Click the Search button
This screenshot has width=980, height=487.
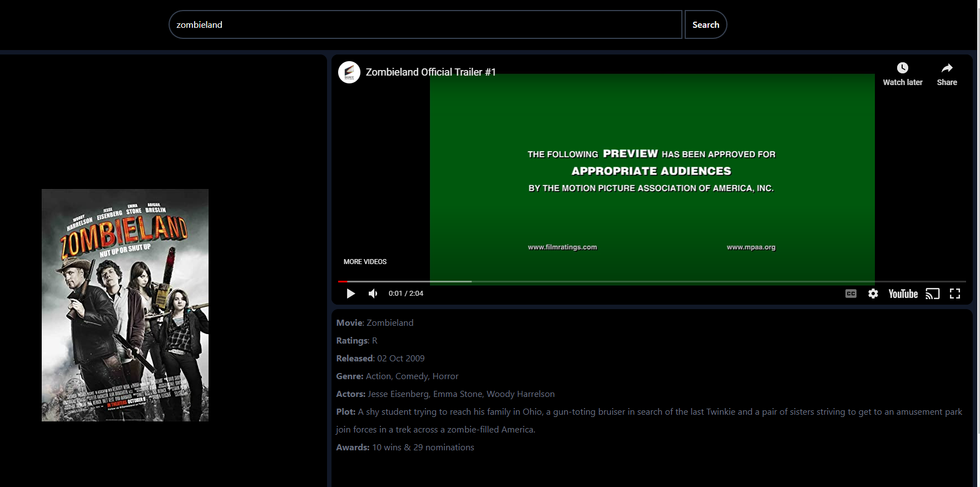[x=705, y=24]
